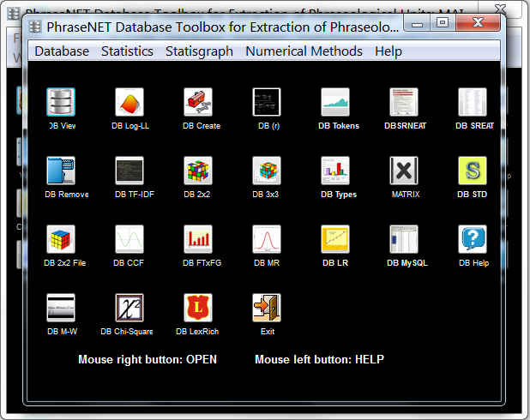The image size is (530, 420).
Task: Click the PhraseNET title bar app icon
Action: 35,27
